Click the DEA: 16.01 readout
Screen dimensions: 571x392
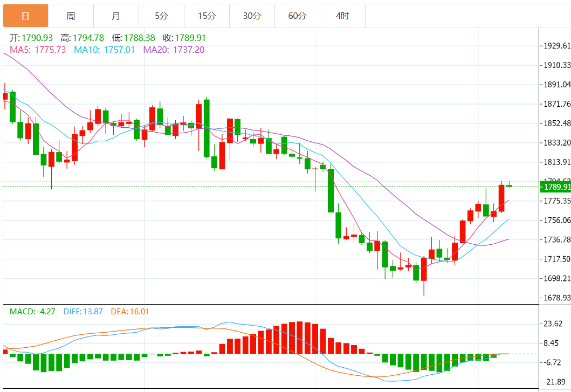coord(130,312)
